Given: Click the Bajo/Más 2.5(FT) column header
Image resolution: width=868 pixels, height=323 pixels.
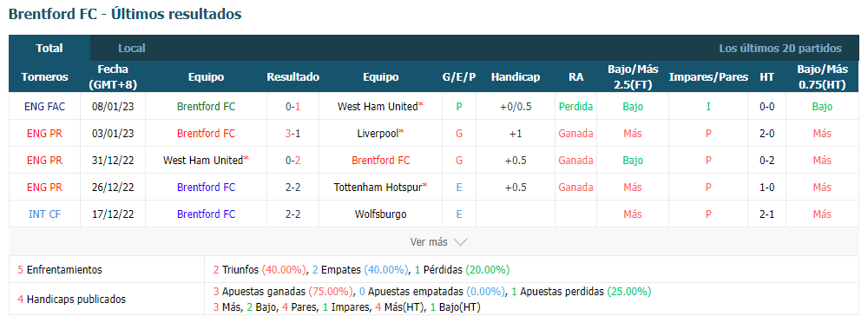Looking at the screenshot, I should click(x=633, y=77).
